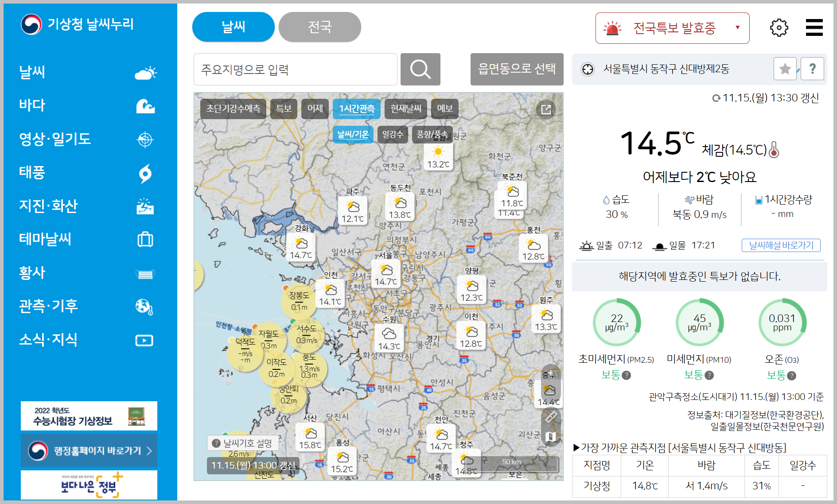Select the 날씨 top tab

(x=234, y=27)
